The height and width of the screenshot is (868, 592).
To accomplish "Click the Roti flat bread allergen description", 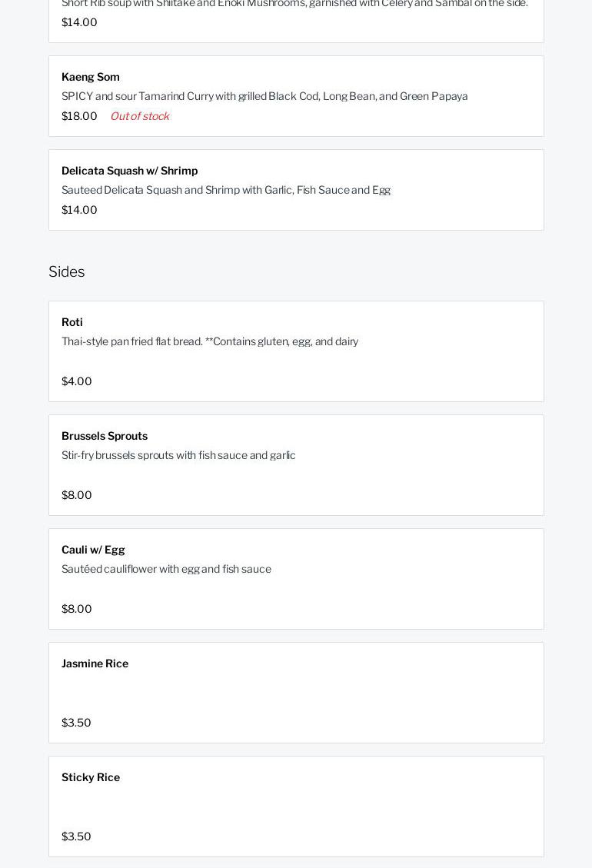I will 210,341.
